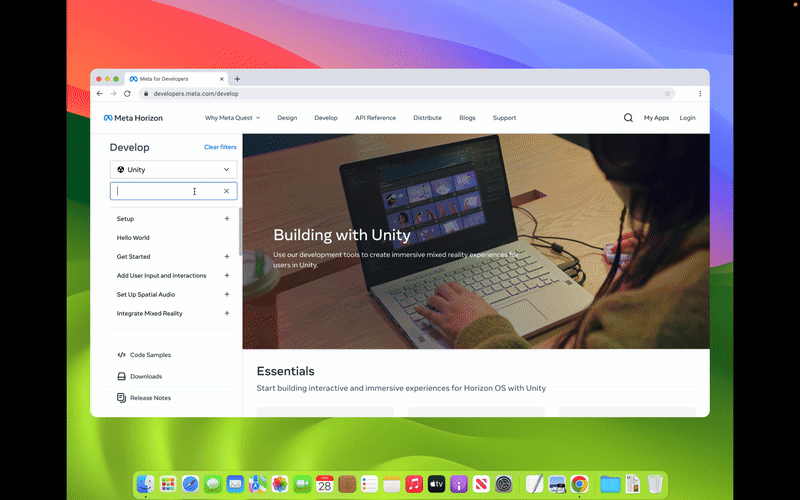Reload the page with the refresh icon
800x500 pixels.
coord(127,93)
